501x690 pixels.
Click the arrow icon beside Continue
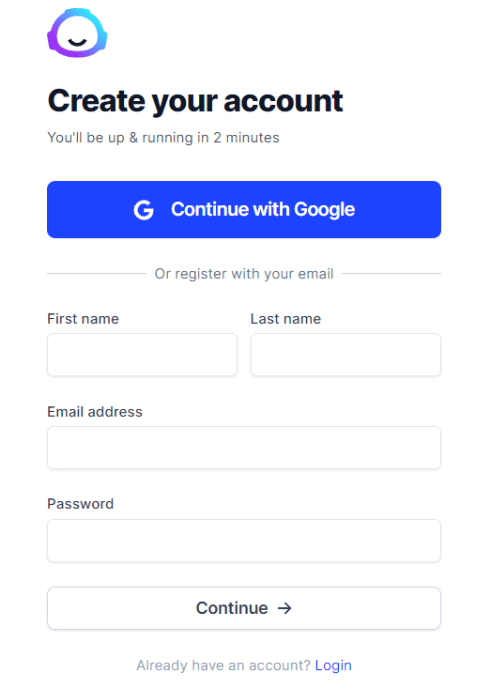285,608
